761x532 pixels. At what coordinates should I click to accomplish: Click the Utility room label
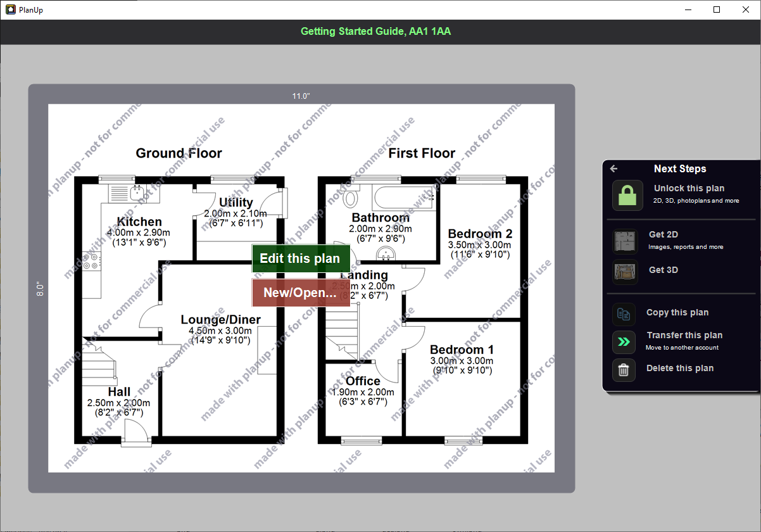[236, 203]
